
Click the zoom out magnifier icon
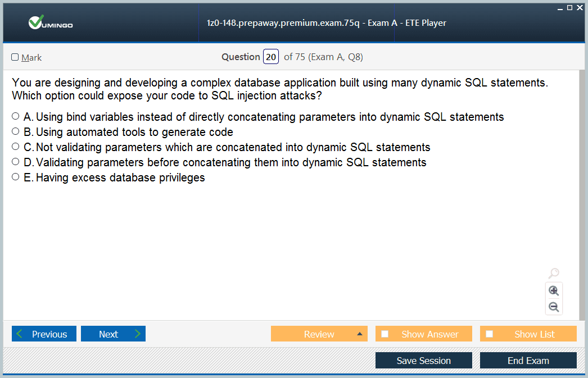pos(554,307)
